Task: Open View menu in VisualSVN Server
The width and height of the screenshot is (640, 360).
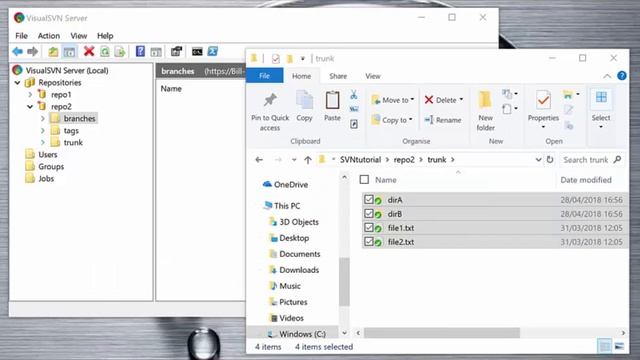Action: 78,36
